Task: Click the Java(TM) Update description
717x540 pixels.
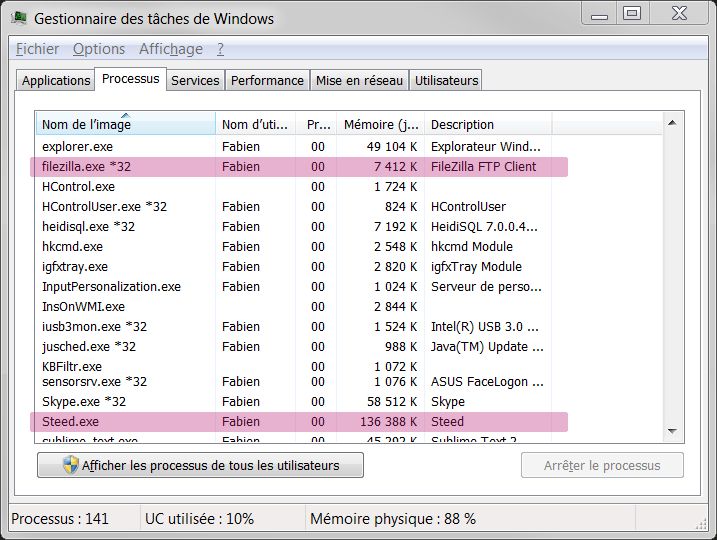Action: pos(487,347)
